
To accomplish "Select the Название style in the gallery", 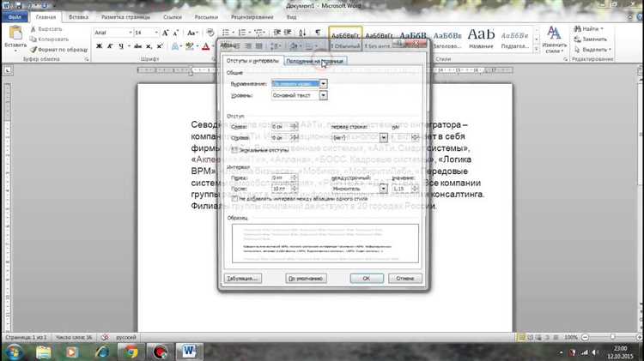I will [481, 39].
